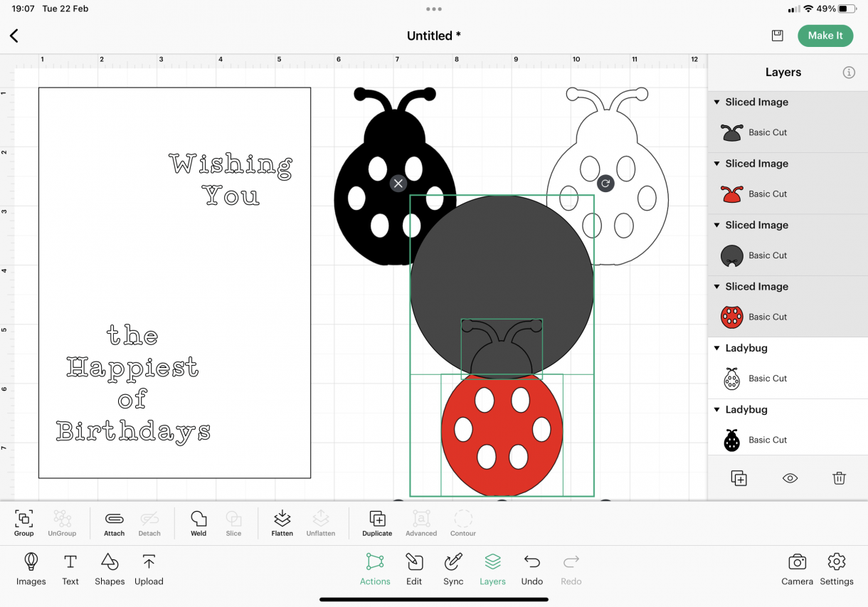
Task: Save the project with the floppy icon
Action: (777, 36)
